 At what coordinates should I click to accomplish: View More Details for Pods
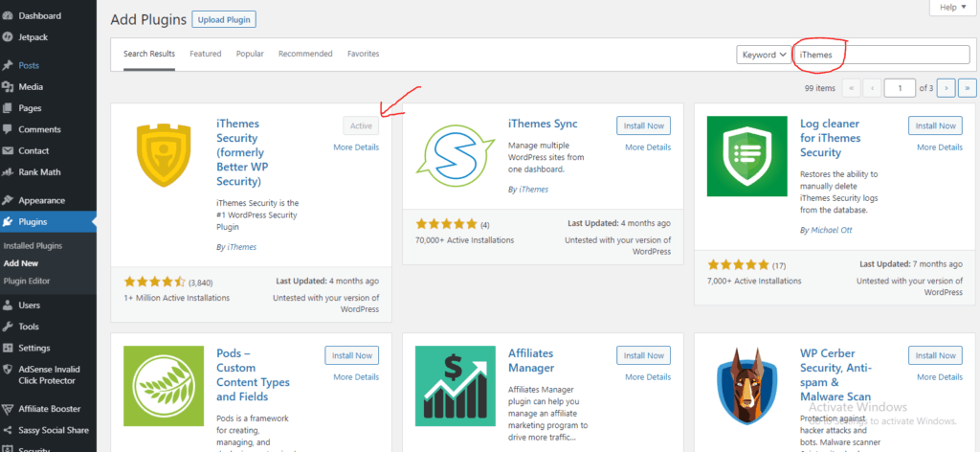click(x=356, y=377)
